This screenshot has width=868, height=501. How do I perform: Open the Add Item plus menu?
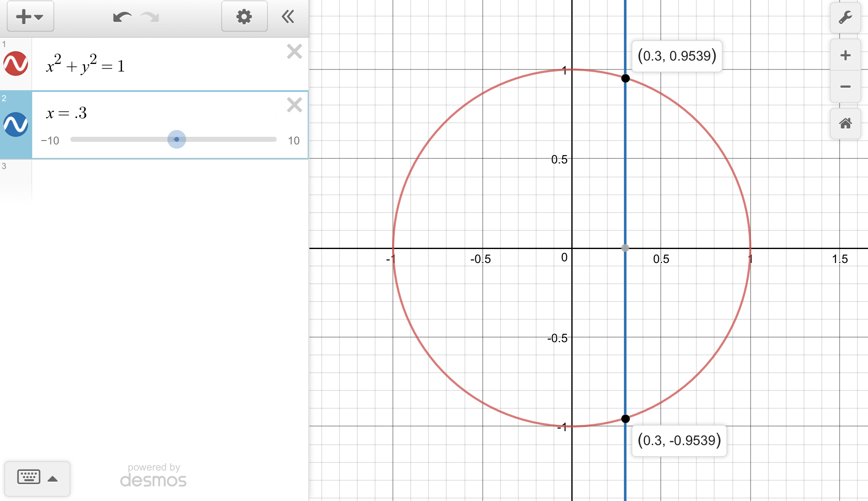(30, 17)
